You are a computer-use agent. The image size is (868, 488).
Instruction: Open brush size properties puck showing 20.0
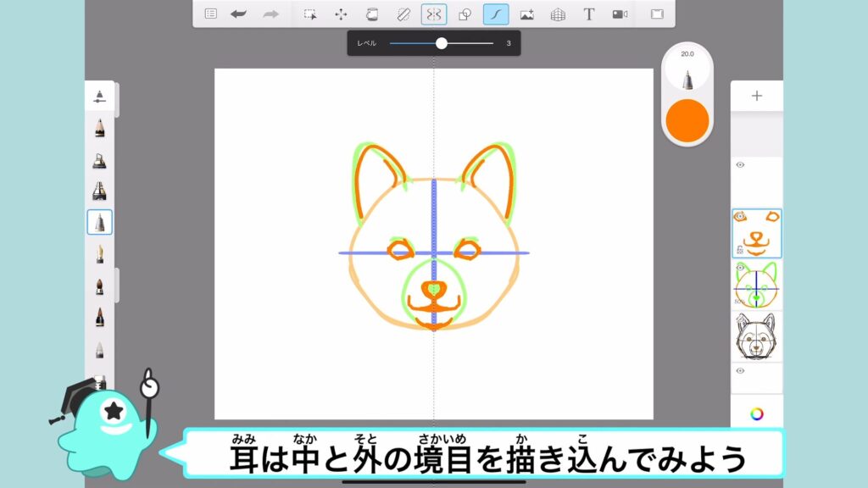[687, 69]
